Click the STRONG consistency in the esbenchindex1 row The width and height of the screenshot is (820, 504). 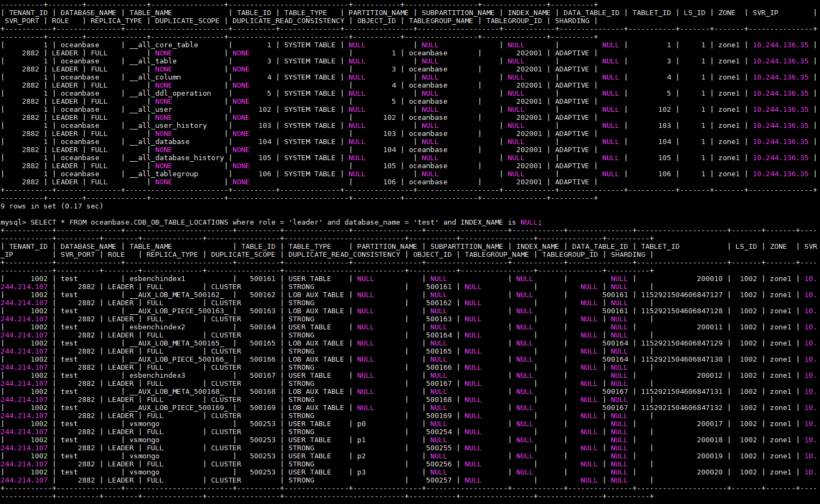[301, 287]
